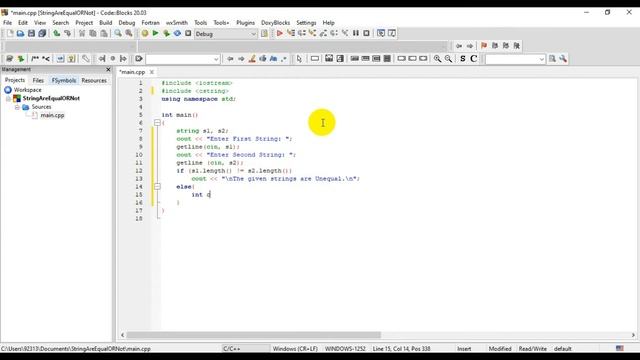The height and width of the screenshot is (360, 640).
Task: Open the search text dropdown near wrench icon
Action: (515, 59)
